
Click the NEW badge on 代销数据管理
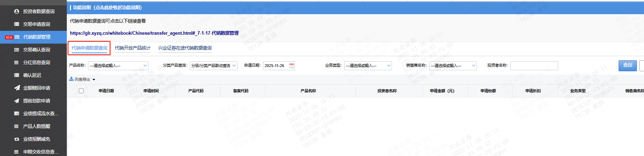click(x=9, y=37)
